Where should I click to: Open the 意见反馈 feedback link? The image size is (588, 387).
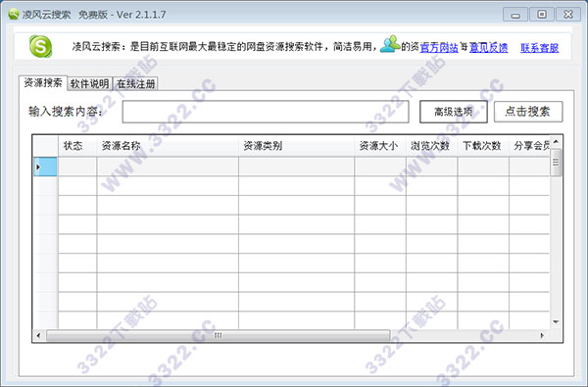(488, 48)
